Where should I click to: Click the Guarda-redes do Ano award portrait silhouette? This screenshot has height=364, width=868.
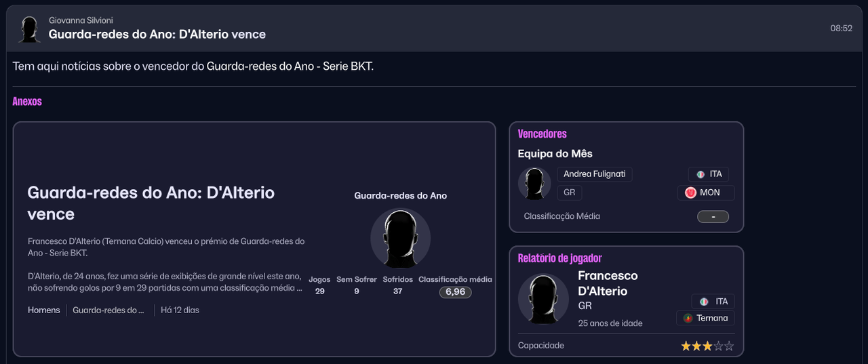pos(400,238)
